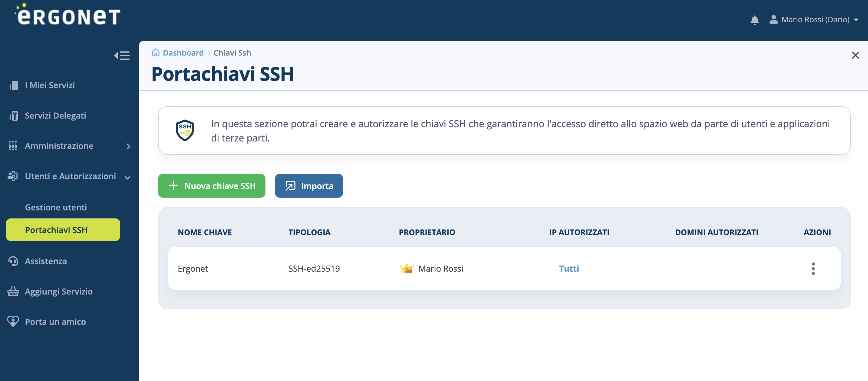The image size is (868, 381).
Task: Click the crown icon next to Mario Rossi
Action: pyautogui.click(x=406, y=268)
